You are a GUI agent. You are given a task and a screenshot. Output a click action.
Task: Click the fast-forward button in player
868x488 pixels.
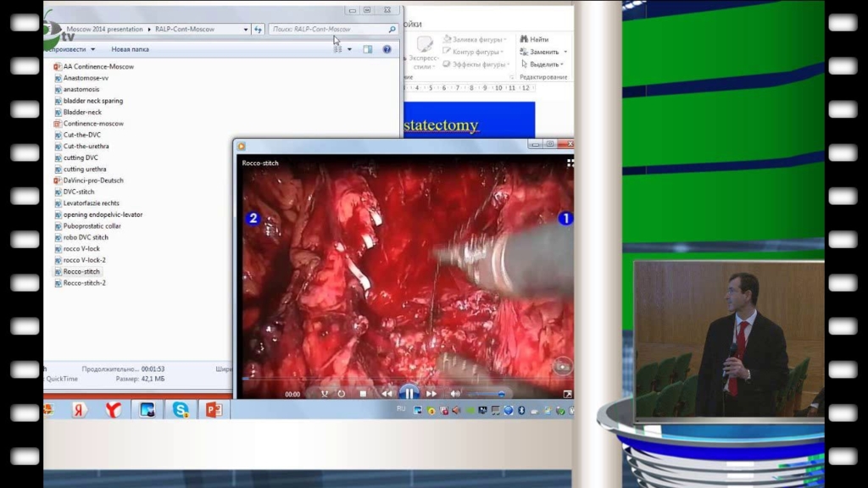pyautogui.click(x=431, y=394)
